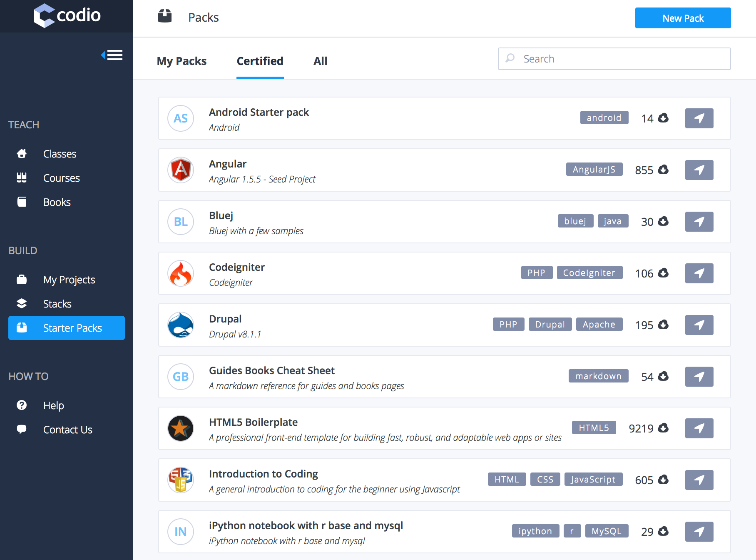
Task: Click the Codio logo
Action: pos(67,16)
